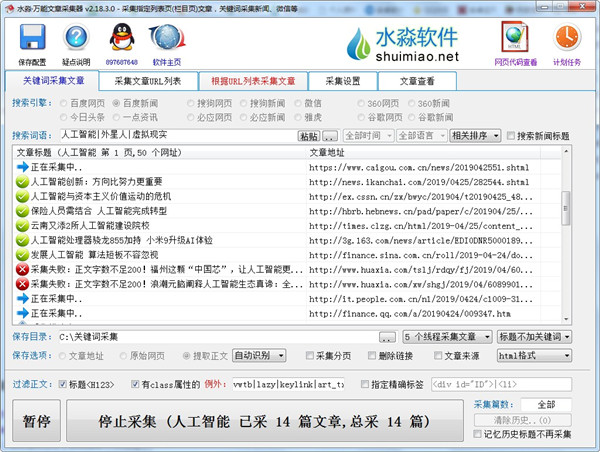The image size is (600, 452).
Task: Toggle 文章来源 checkbox
Action: click(x=438, y=356)
